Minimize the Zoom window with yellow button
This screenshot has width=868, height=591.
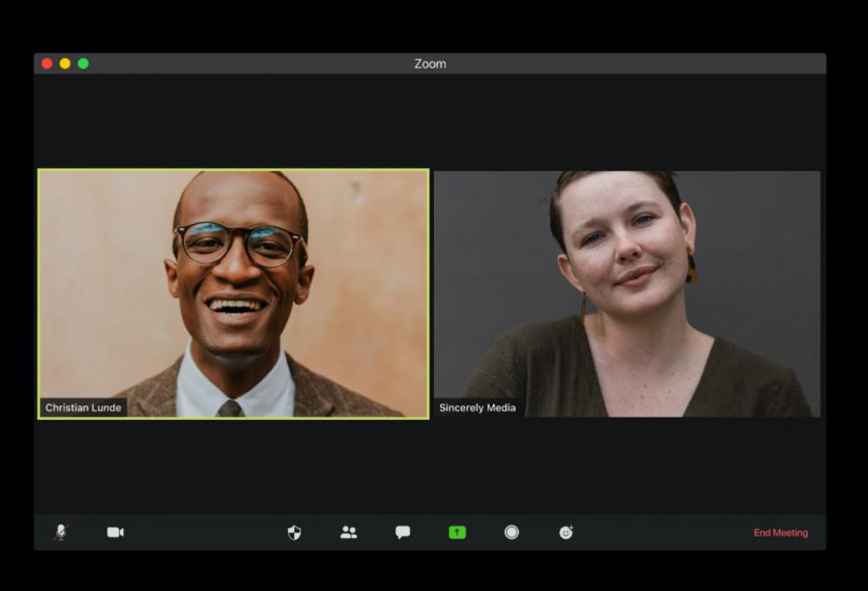click(x=65, y=63)
